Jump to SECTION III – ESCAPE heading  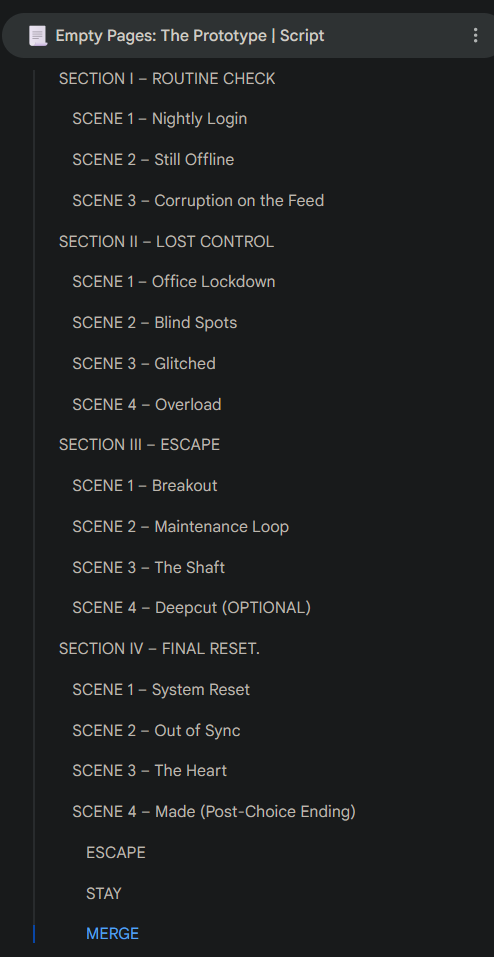coord(139,445)
